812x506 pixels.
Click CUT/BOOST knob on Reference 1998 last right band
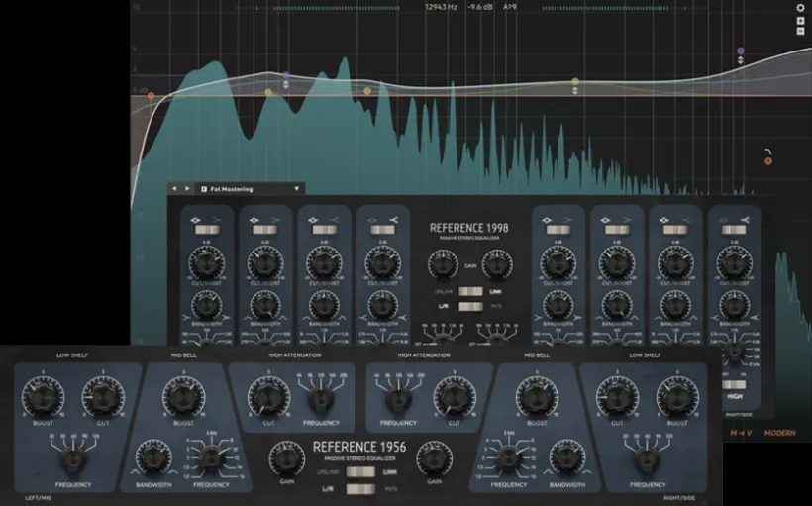pyautogui.click(x=735, y=262)
